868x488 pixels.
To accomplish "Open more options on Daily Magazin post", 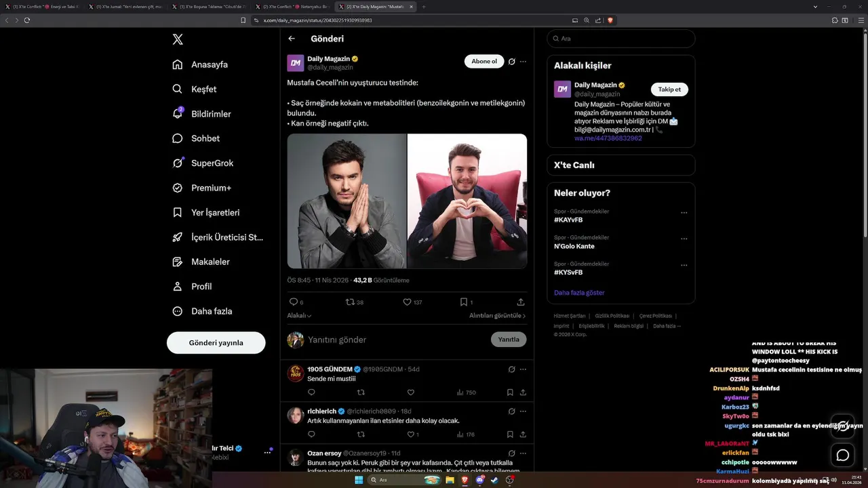I will coord(523,61).
